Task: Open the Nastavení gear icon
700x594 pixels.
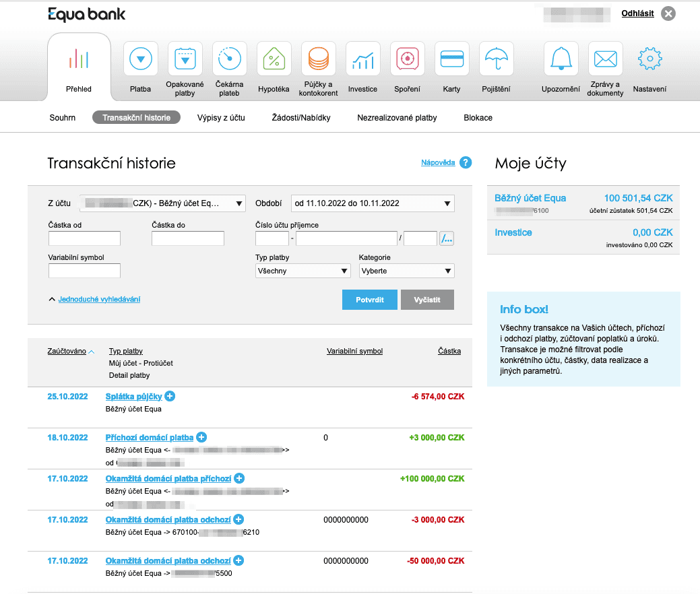Action: tap(649, 59)
